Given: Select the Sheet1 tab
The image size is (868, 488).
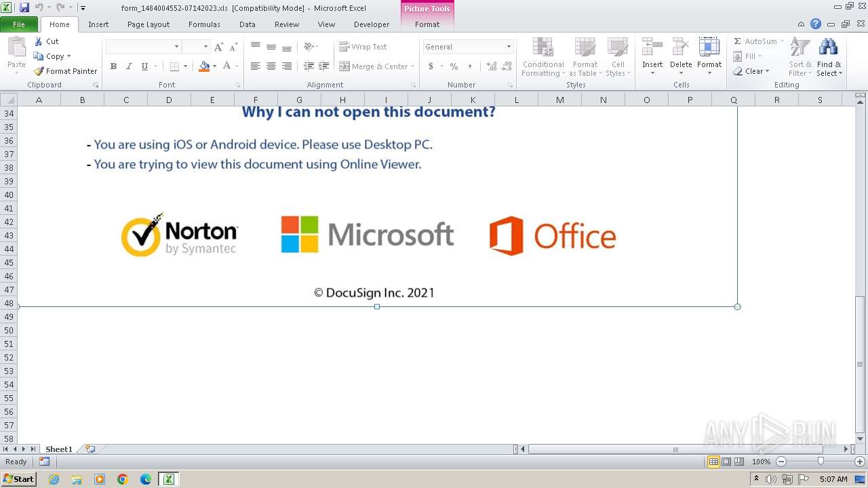Looking at the screenshot, I should tap(58, 449).
